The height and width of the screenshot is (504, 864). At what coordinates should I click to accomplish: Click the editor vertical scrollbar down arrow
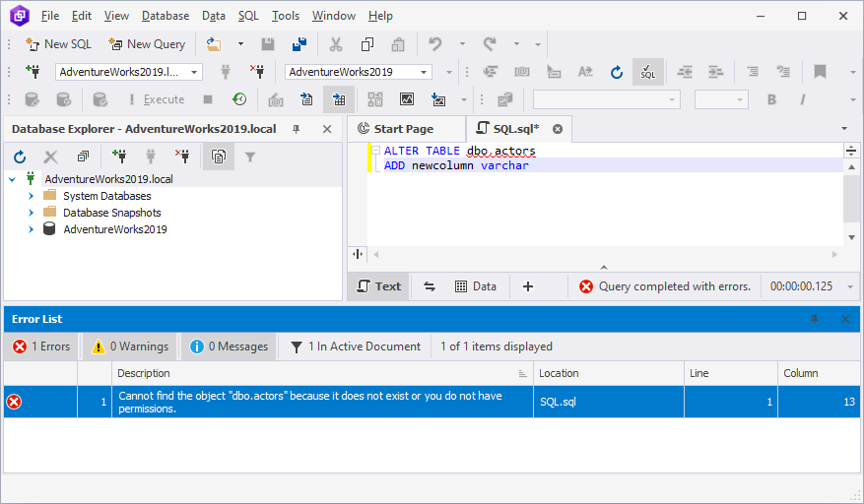pos(851,238)
